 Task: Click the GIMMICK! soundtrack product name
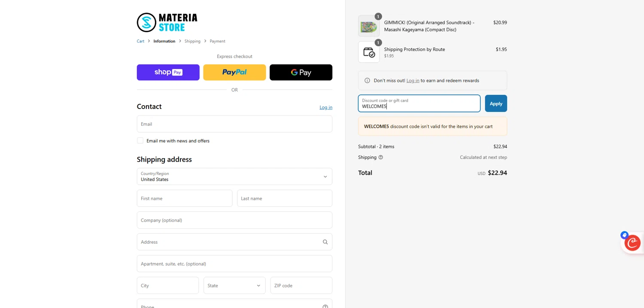(429, 26)
